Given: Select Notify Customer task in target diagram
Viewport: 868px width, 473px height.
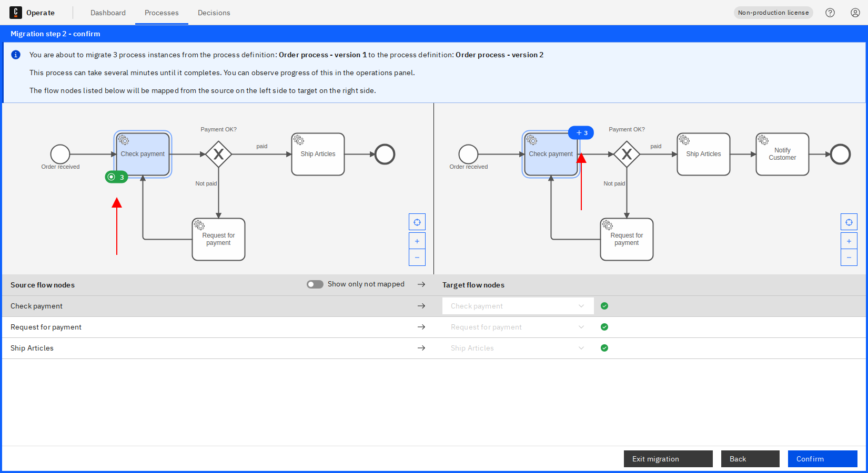Looking at the screenshot, I should coord(782,154).
